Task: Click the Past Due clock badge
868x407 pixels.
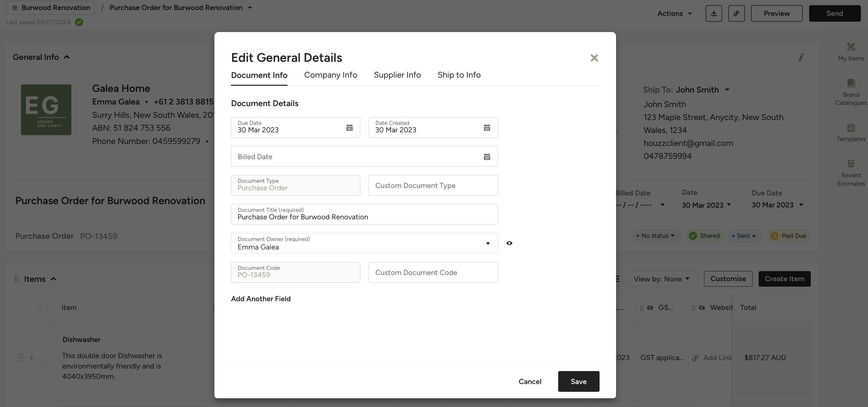Action: 788,236
